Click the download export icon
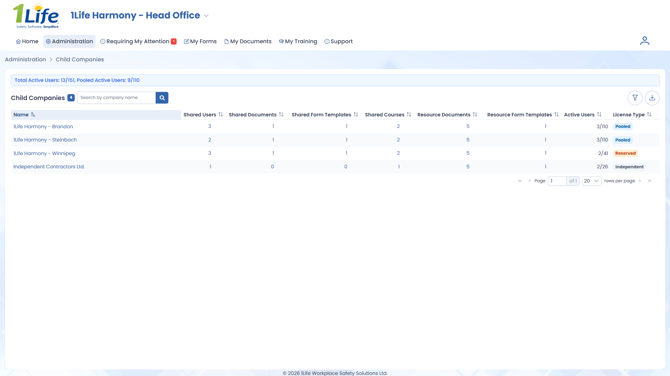 pos(652,98)
